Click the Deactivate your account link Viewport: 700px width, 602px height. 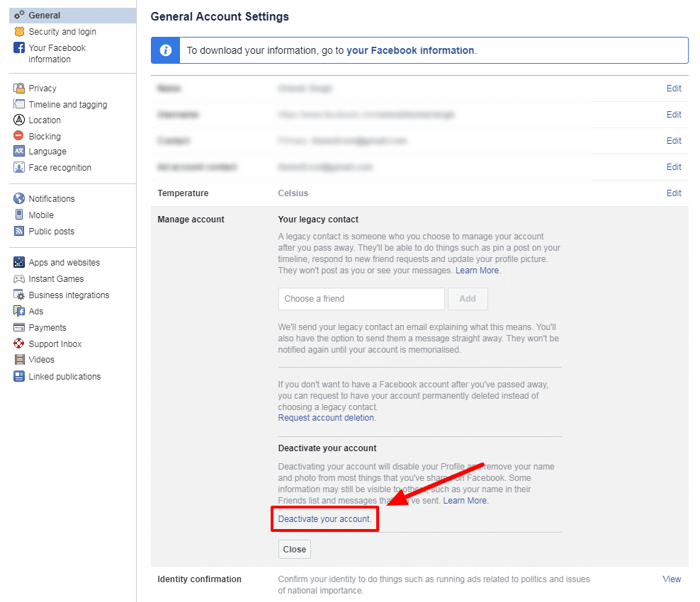[324, 519]
